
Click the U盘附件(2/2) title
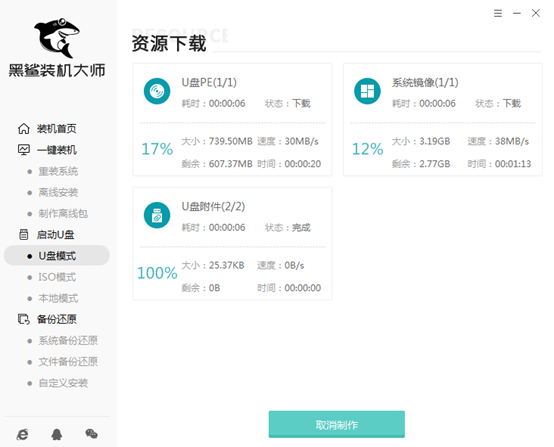[213, 206]
